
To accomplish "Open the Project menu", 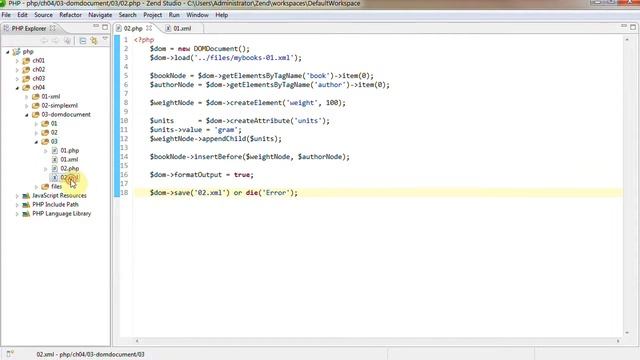I will pos(153,15).
